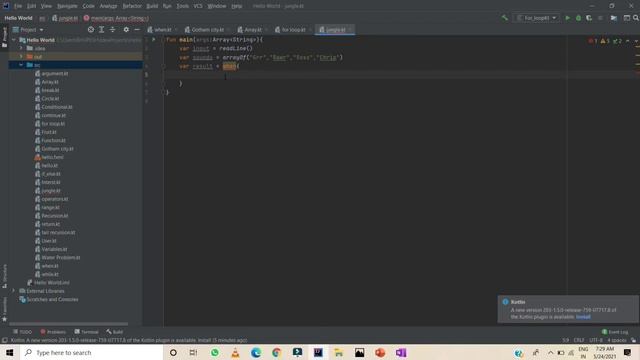Screen dimensions: 640x360
Task: Open the TODO tool window
Action: point(22,332)
